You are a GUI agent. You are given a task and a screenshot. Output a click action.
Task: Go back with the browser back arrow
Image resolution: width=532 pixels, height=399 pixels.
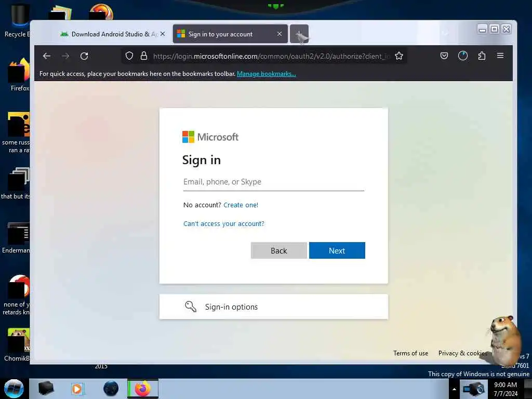point(47,56)
